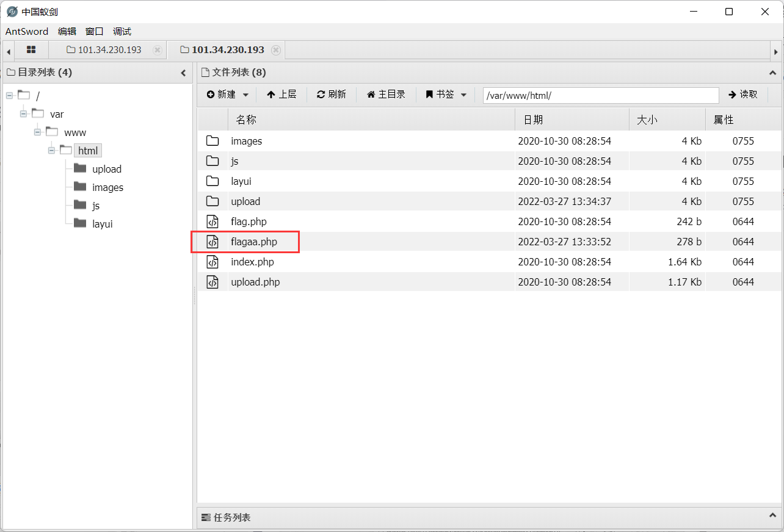Go up with 上层 button
The height and width of the screenshot is (532, 784).
281,95
